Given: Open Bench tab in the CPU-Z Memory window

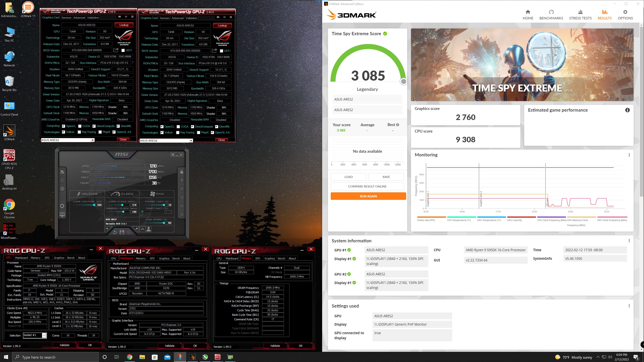Looking at the screenshot, I should point(282,258).
